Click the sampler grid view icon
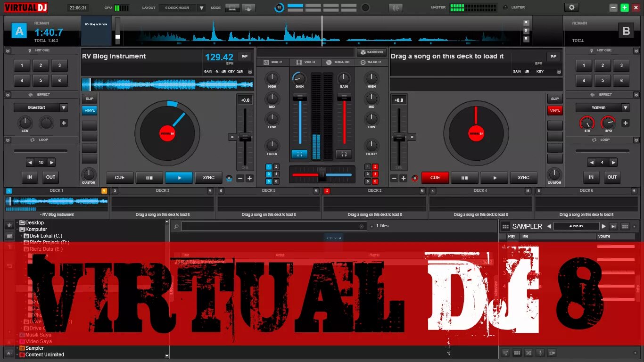644x362 pixels. tap(625, 226)
